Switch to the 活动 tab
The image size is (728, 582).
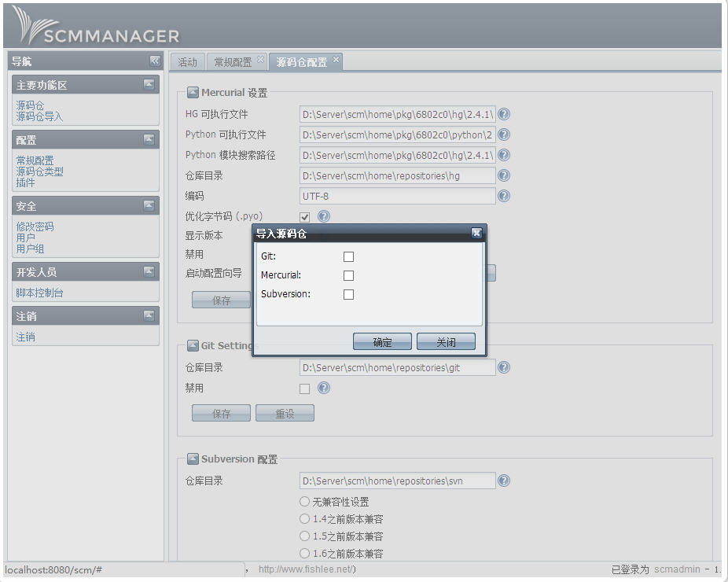pyautogui.click(x=188, y=62)
